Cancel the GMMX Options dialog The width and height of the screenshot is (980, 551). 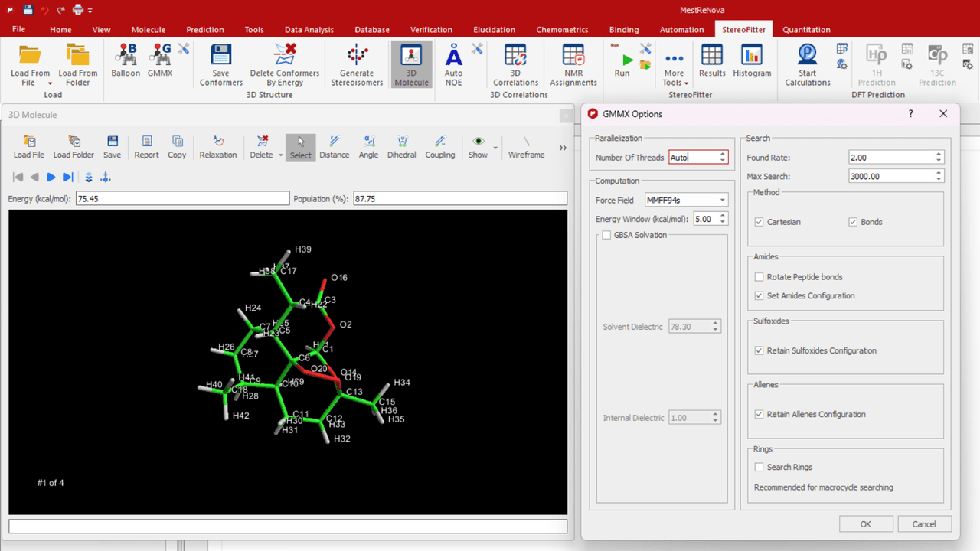[924, 524]
